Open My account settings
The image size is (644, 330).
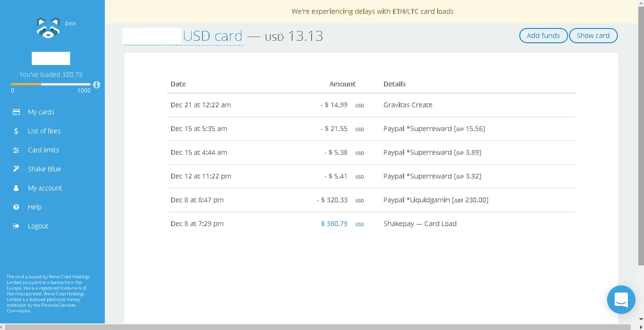(x=45, y=188)
